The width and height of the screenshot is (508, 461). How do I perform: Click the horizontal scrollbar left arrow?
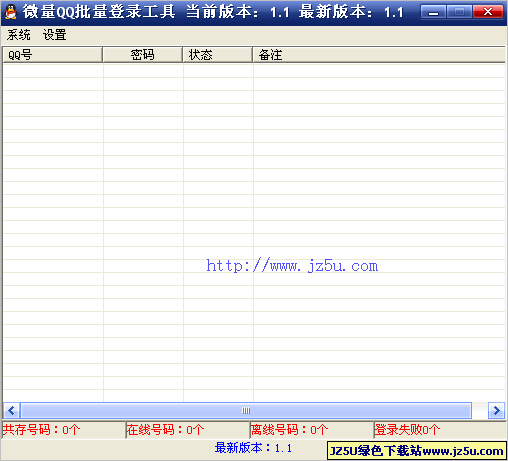[11, 410]
